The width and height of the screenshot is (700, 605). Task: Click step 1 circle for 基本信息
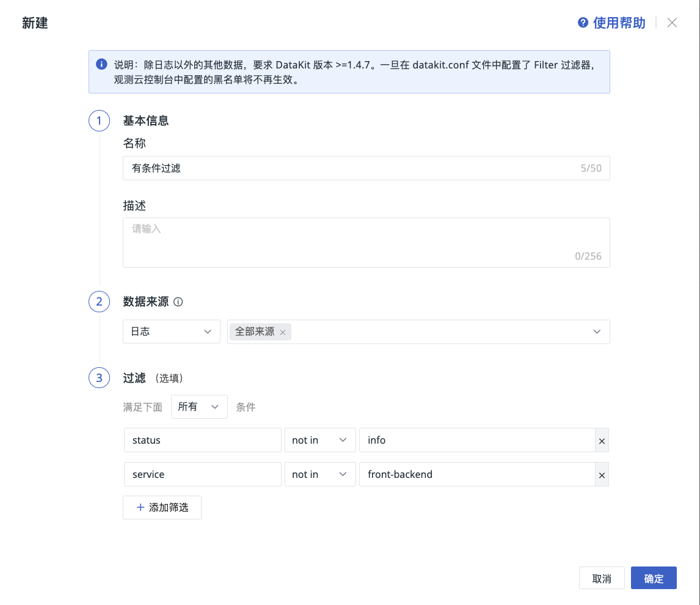99,121
